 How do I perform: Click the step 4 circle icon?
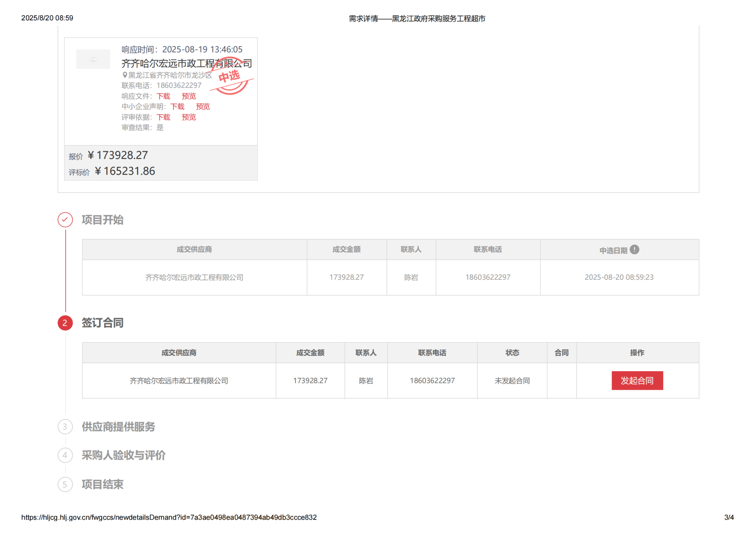point(65,455)
